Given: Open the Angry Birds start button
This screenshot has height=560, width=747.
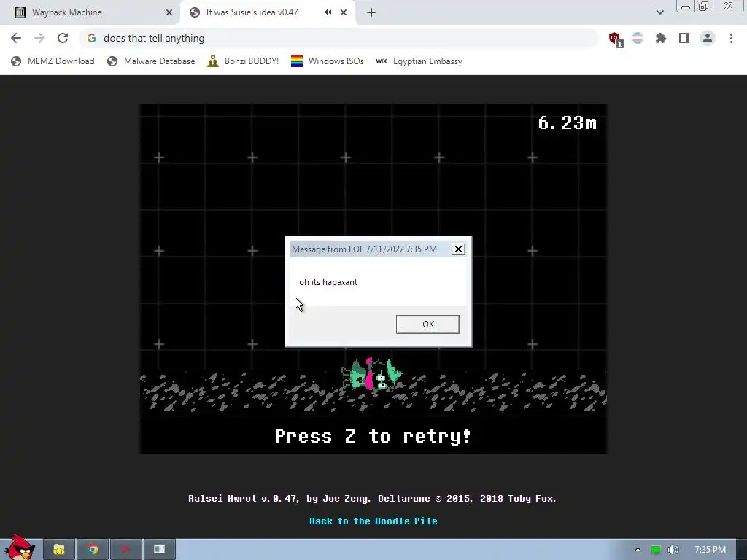Looking at the screenshot, I should [x=19, y=547].
